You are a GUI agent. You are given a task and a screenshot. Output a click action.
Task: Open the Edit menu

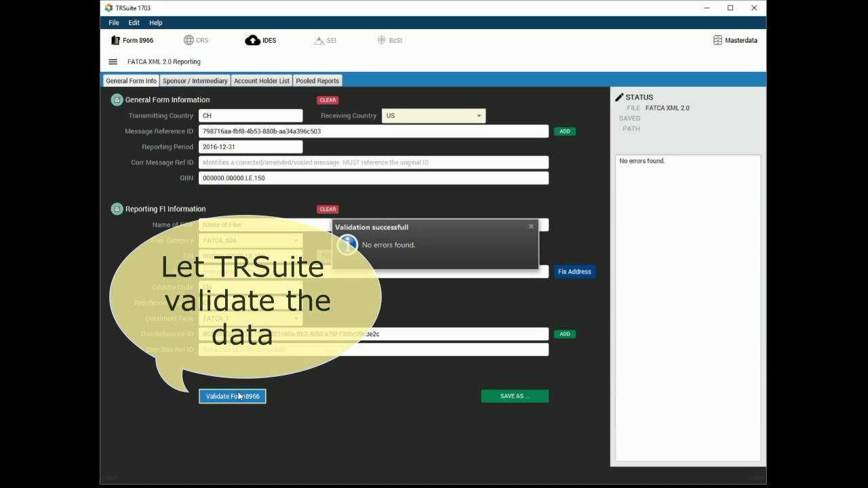[134, 22]
